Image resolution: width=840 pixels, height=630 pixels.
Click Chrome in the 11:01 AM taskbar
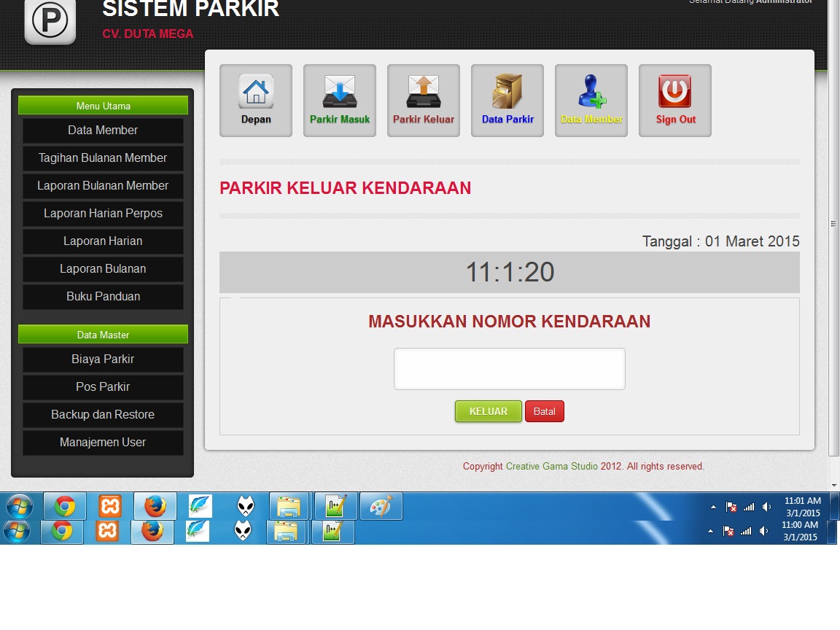pos(64,506)
